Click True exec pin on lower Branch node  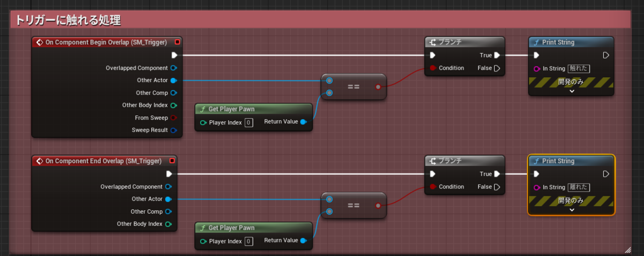pyautogui.click(x=497, y=174)
